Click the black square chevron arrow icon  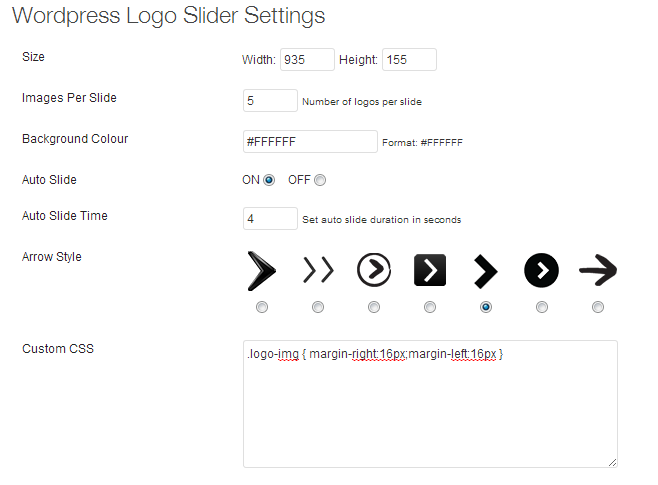[430, 270]
